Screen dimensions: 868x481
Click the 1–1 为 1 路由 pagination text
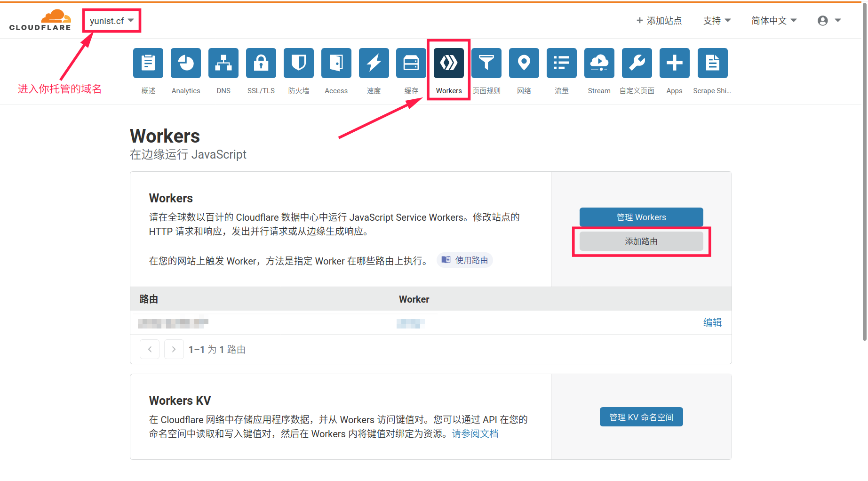[217, 350]
